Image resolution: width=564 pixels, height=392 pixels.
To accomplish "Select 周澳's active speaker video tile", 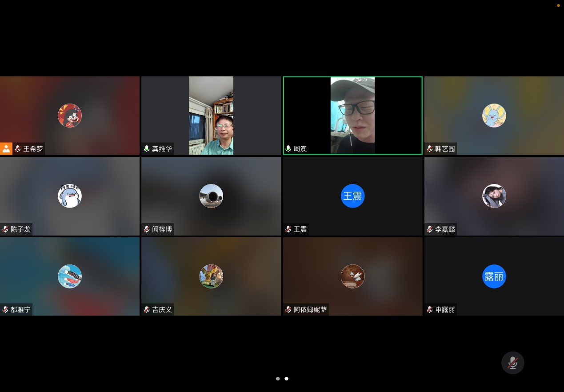I will (x=352, y=115).
